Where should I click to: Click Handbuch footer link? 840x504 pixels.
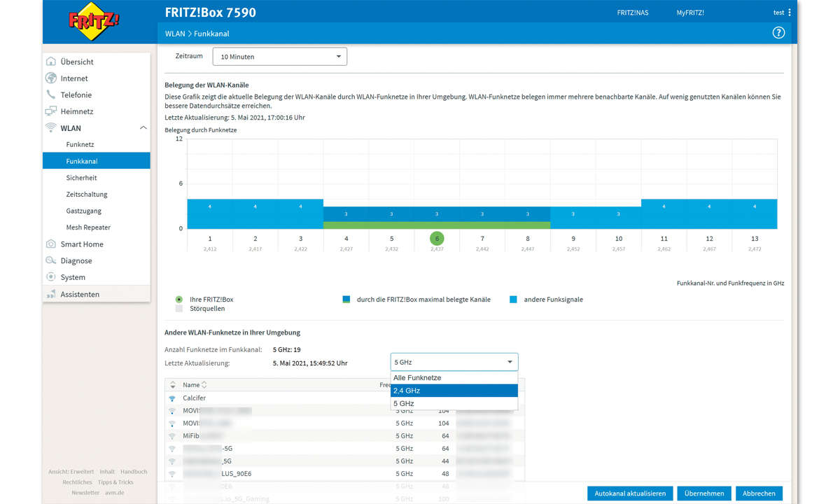134,472
